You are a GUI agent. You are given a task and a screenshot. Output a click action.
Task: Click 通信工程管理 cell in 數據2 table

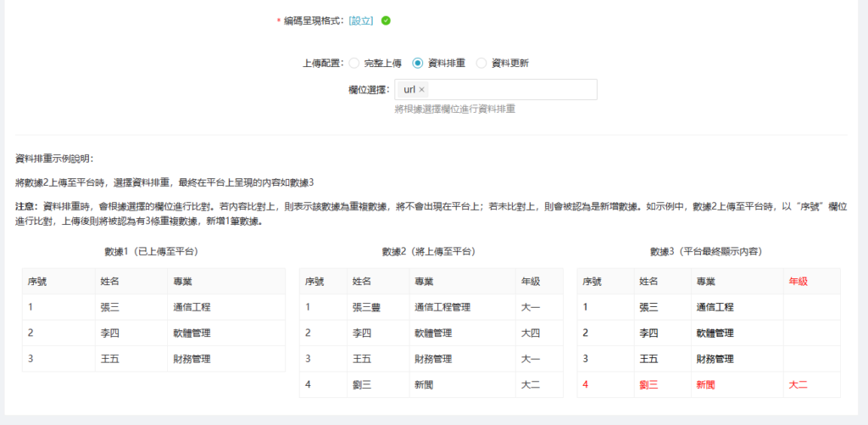442,307
